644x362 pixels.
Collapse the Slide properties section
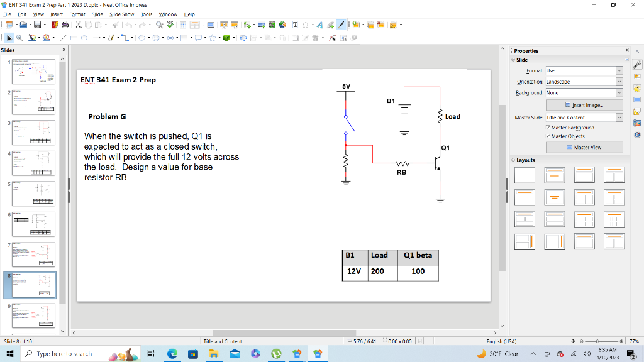coord(513,60)
